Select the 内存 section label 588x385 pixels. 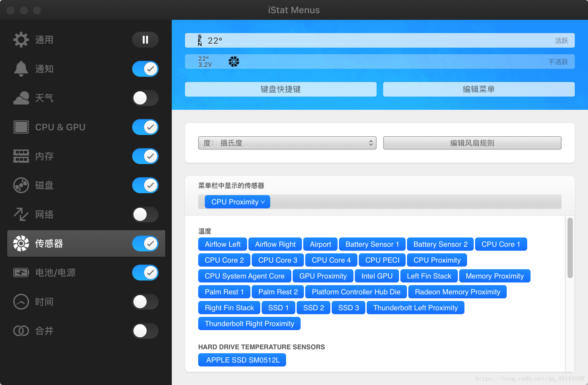point(44,156)
